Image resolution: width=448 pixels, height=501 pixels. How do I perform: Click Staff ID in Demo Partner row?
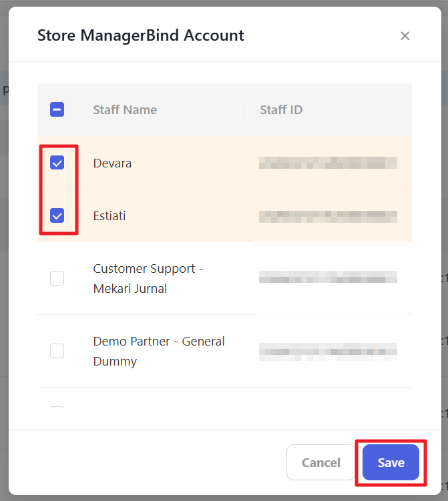coord(328,350)
